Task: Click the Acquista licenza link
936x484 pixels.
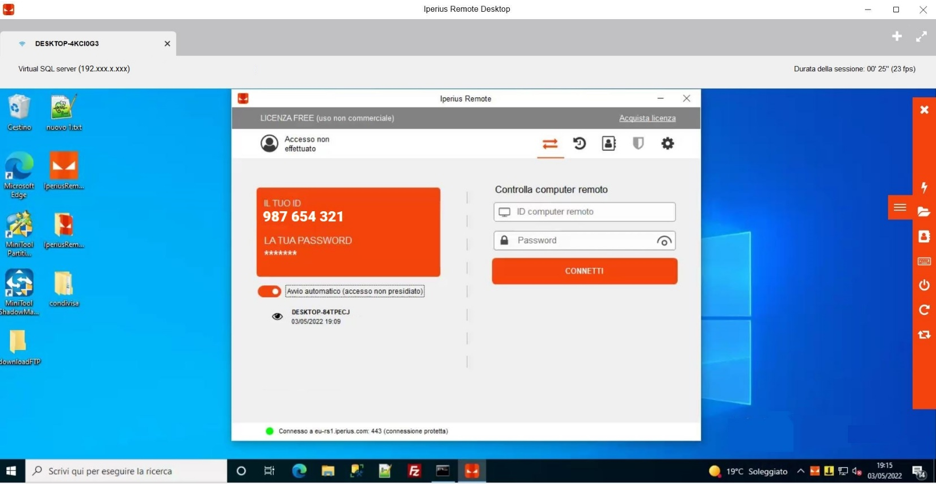Action: tap(647, 118)
